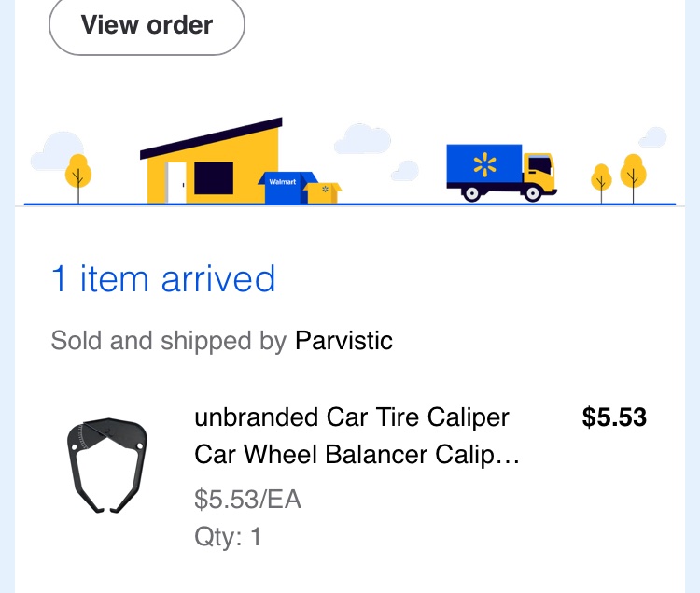Viewport: 700px width, 593px height.
Task: Click the yellow house's sloped dark roof
Action: point(212,138)
